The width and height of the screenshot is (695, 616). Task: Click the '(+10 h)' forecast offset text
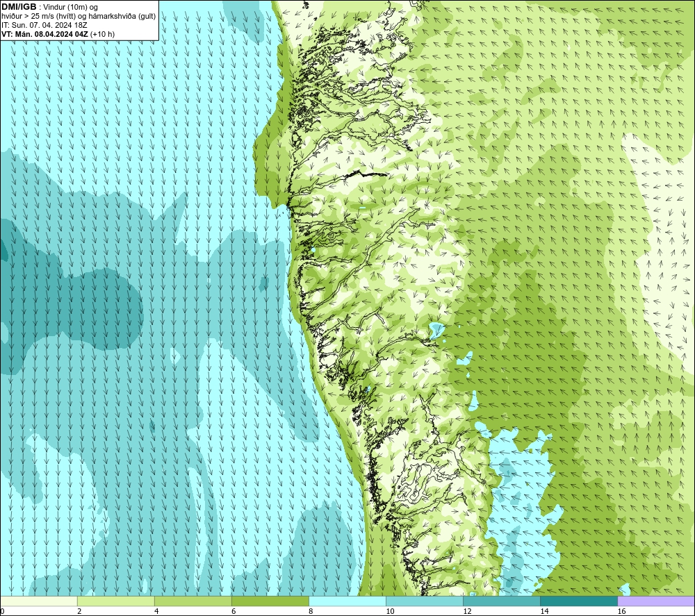[102, 34]
